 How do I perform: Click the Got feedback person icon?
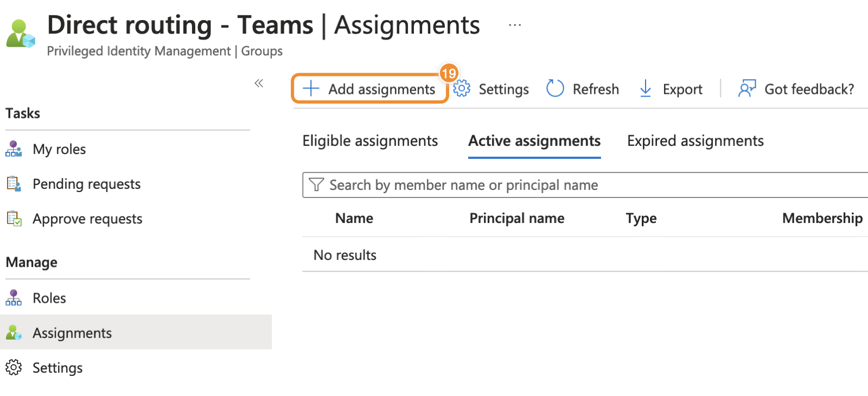click(746, 88)
